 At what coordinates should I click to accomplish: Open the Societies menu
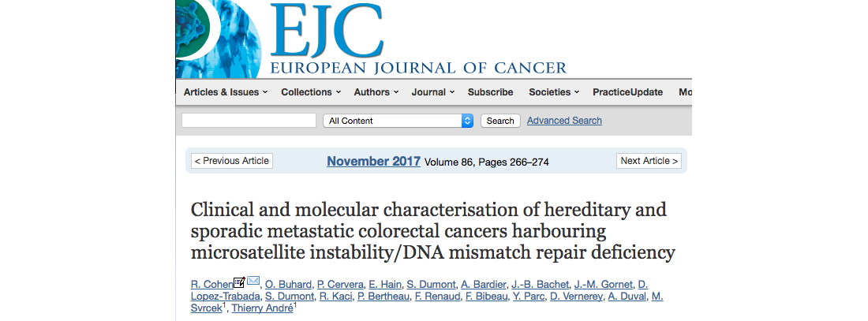click(554, 92)
